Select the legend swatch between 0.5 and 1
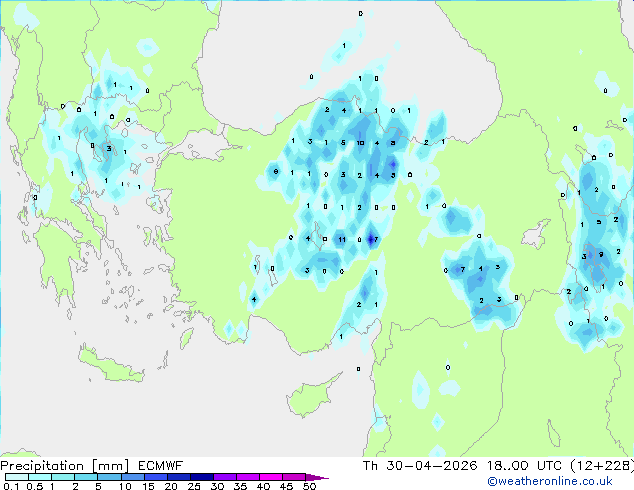Screen dimensions: 634x490 click(40, 477)
